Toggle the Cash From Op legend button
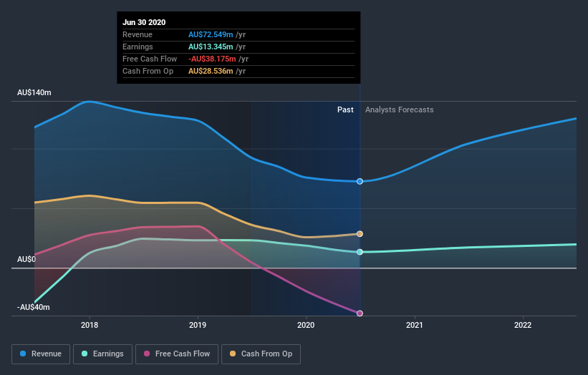The height and width of the screenshot is (375, 588). point(261,354)
